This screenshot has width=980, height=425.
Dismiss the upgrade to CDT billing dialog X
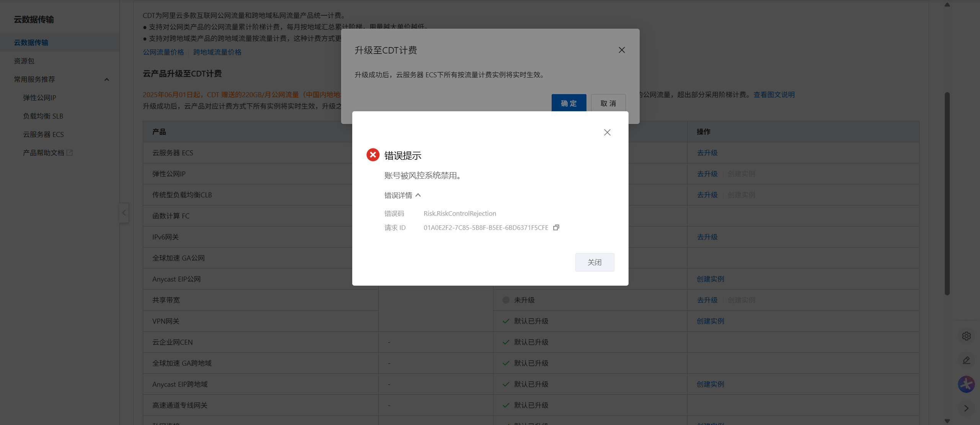coord(622,50)
